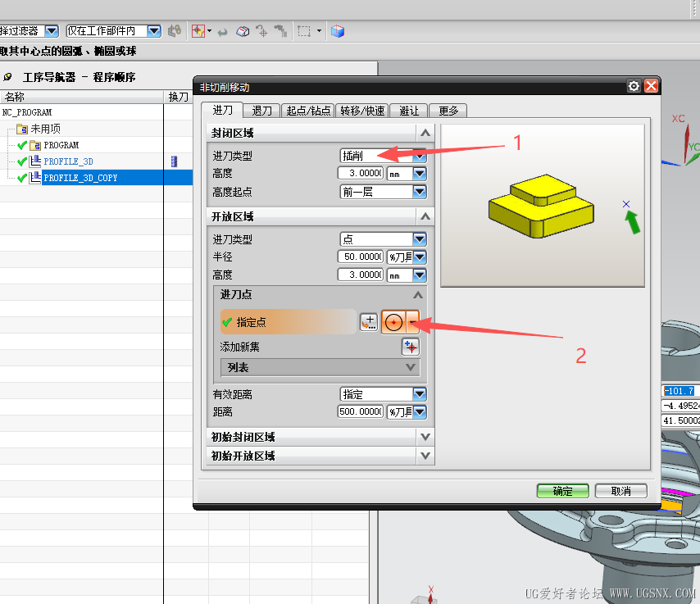Click the Point Dialog icon beside 指定点
The height and width of the screenshot is (604, 700).
pos(369,322)
